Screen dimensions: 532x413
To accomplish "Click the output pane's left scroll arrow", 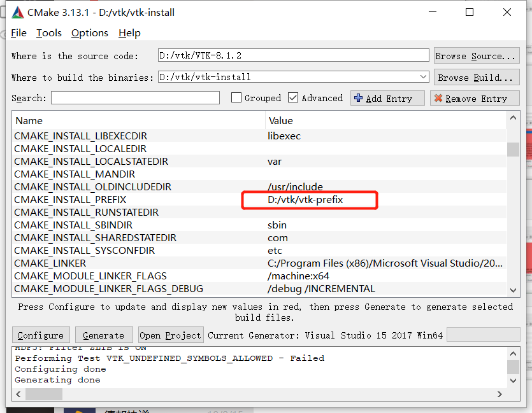I will pyautogui.click(x=17, y=395).
